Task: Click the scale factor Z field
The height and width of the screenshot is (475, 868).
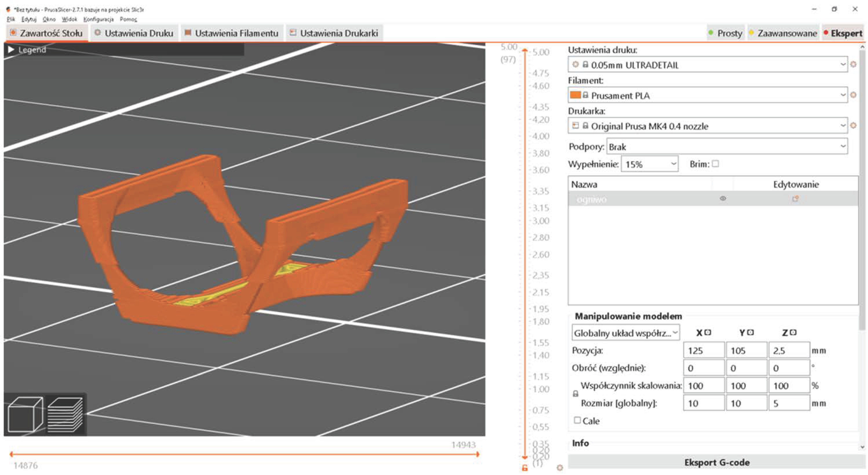Action: [789, 385]
